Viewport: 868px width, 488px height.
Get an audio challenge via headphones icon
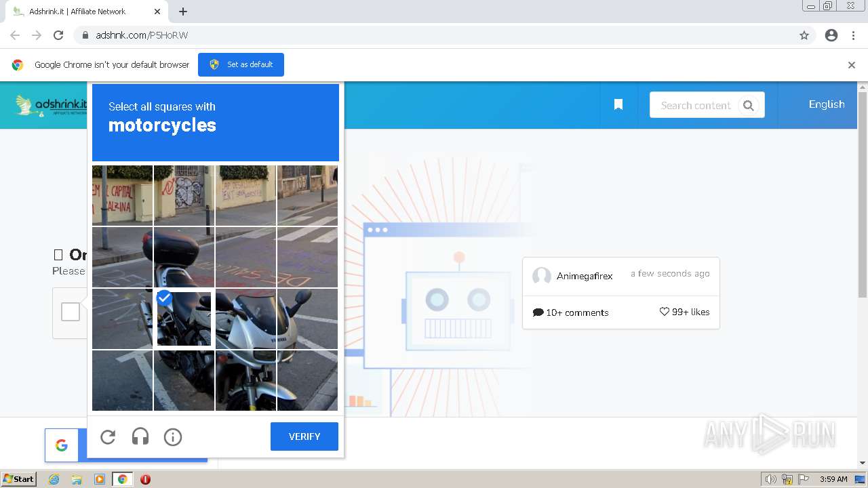[140, 437]
